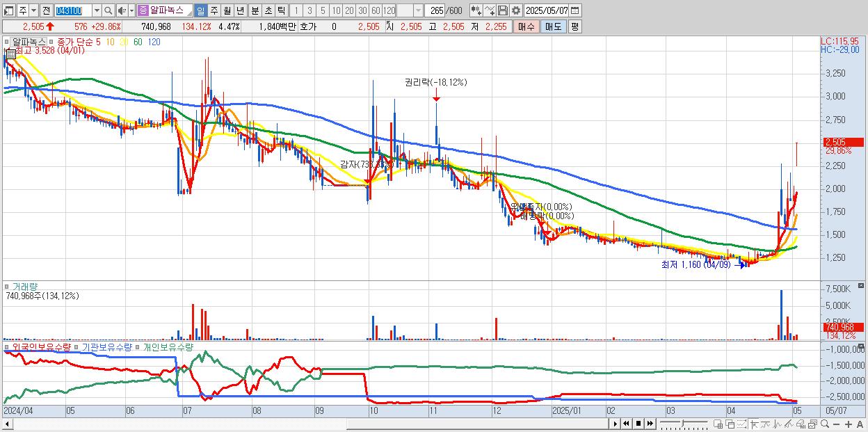868x432 pixels.
Task: Expand the 개인보유수량 indicator toggle
Action: [138, 346]
